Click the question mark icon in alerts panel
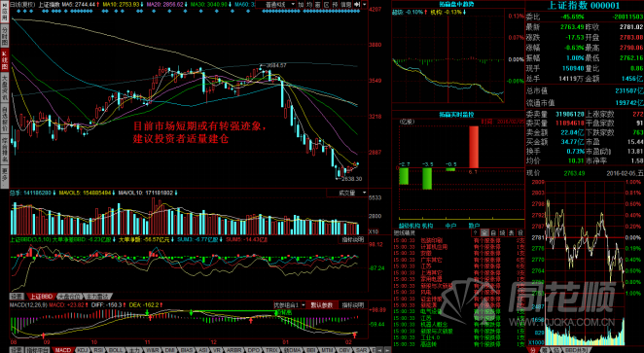 [x=475, y=232]
